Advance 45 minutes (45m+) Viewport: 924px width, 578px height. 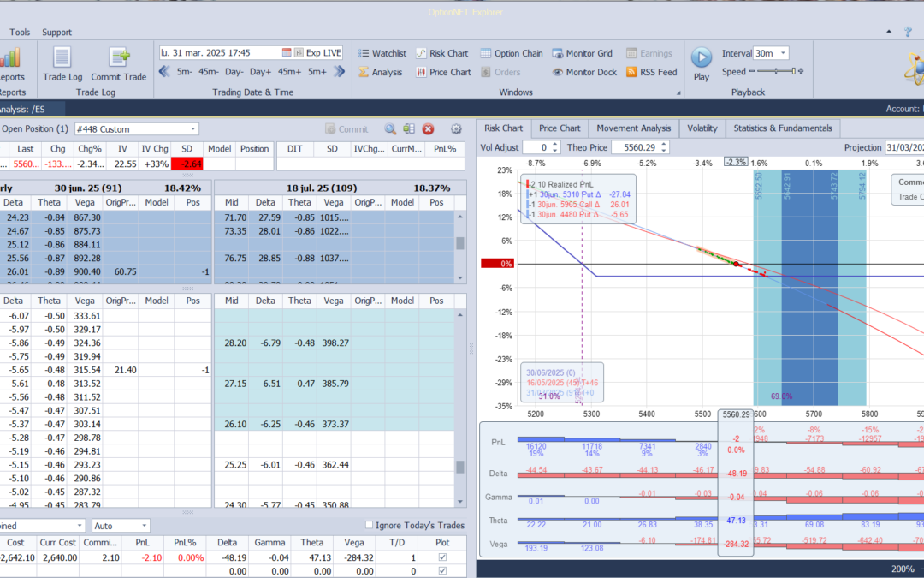289,72
